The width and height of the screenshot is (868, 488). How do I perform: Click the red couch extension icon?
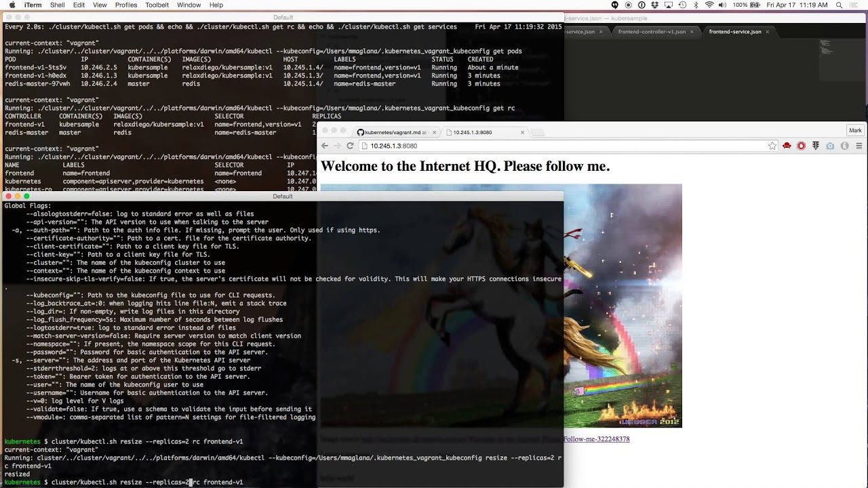pos(787,146)
